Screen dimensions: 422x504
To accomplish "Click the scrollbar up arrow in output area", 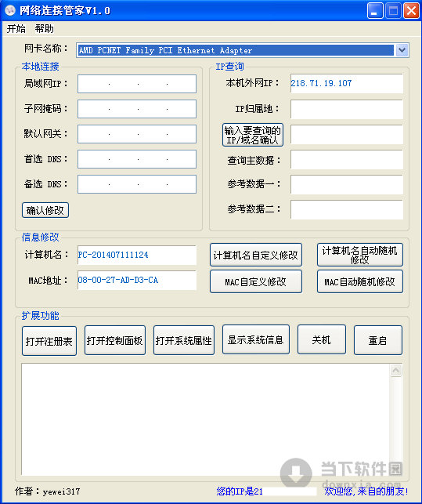I will 395,371.
